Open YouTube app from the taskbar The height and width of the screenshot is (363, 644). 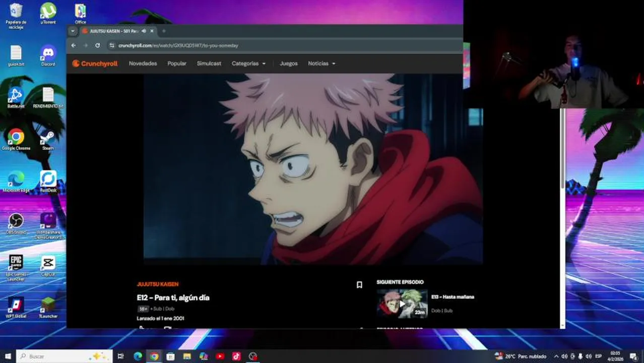coord(220,356)
